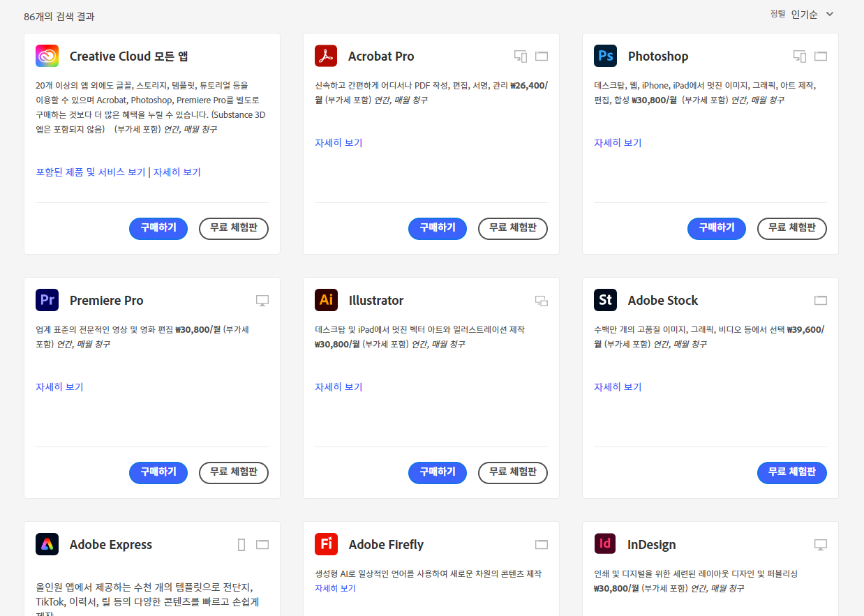Click the Premiere Pro title text
Image resolution: width=864 pixels, height=616 pixels.
[107, 301]
